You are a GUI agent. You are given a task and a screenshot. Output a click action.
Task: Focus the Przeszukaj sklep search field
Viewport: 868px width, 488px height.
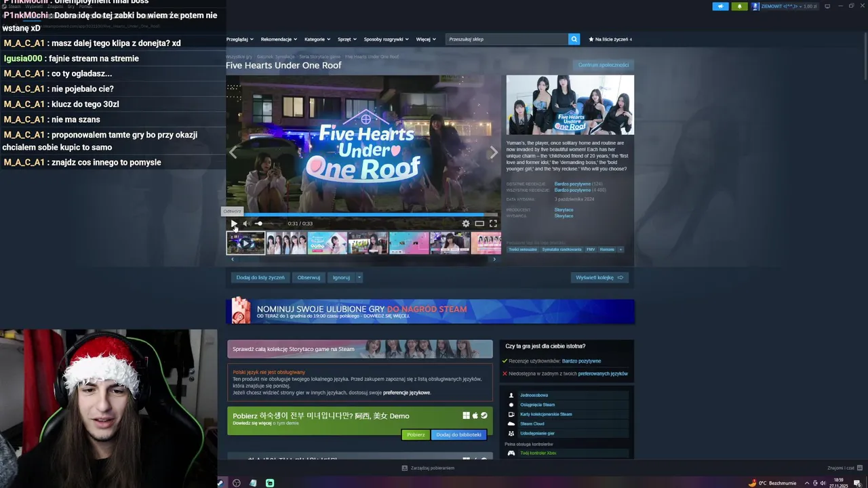click(507, 39)
